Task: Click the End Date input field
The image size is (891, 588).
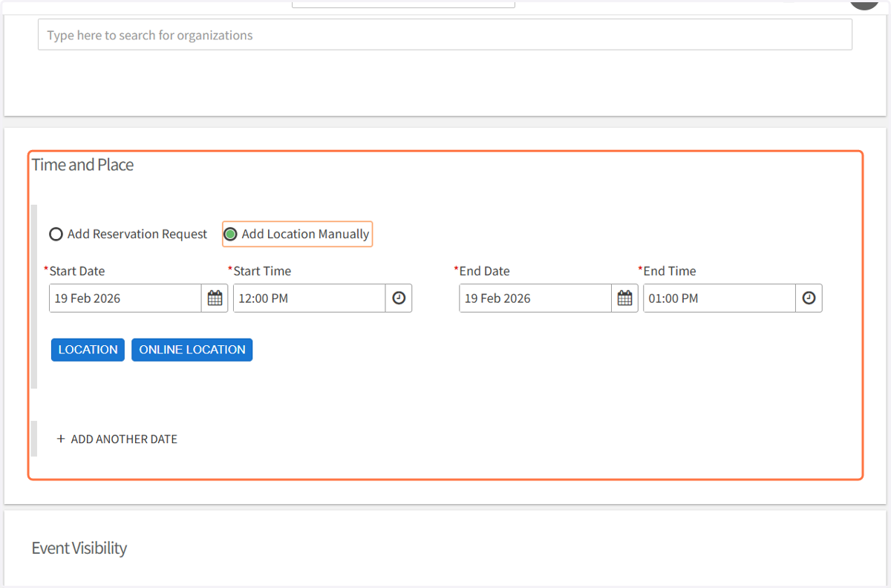Action: [535, 298]
